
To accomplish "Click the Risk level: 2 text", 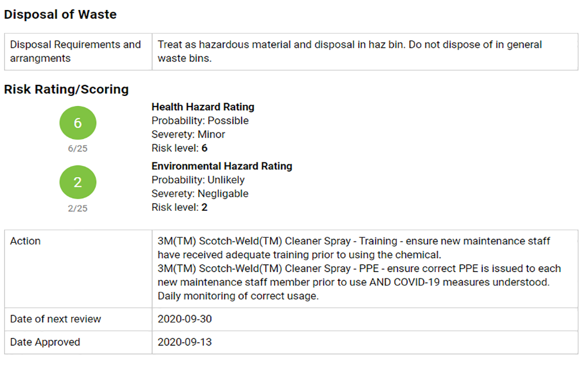I will point(179,207).
